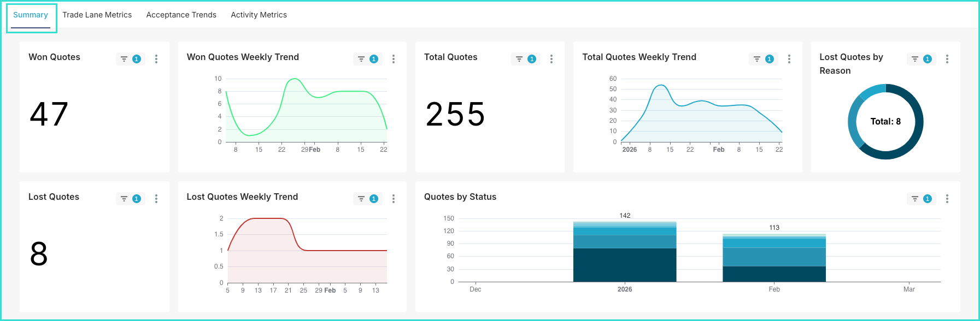Expand options menu for Total Quotes card
Viewport: 980px width, 321px height.
point(551,59)
